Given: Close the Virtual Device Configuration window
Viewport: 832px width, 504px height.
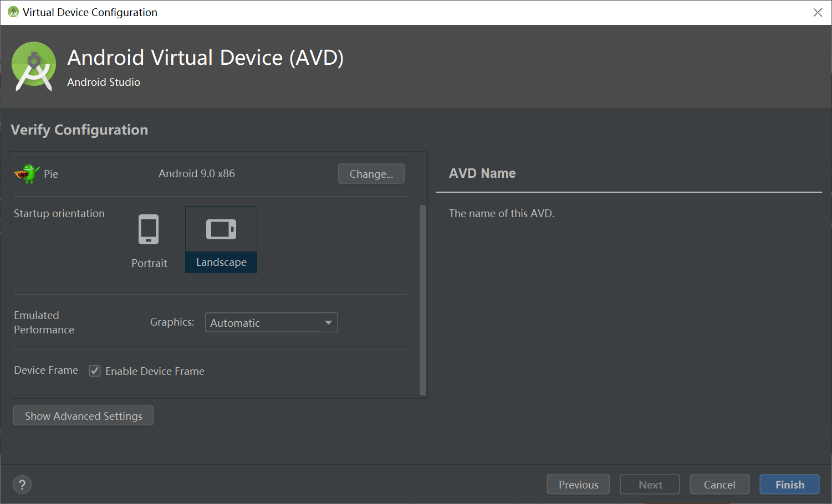Looking at the screenshot, I should (x=818, y=12).
